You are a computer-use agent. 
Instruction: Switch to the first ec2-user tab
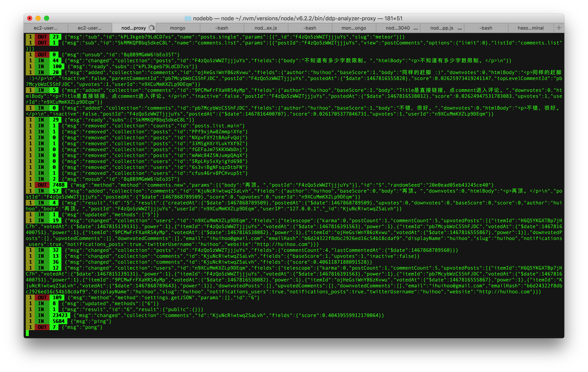click(x=46, y=28)
